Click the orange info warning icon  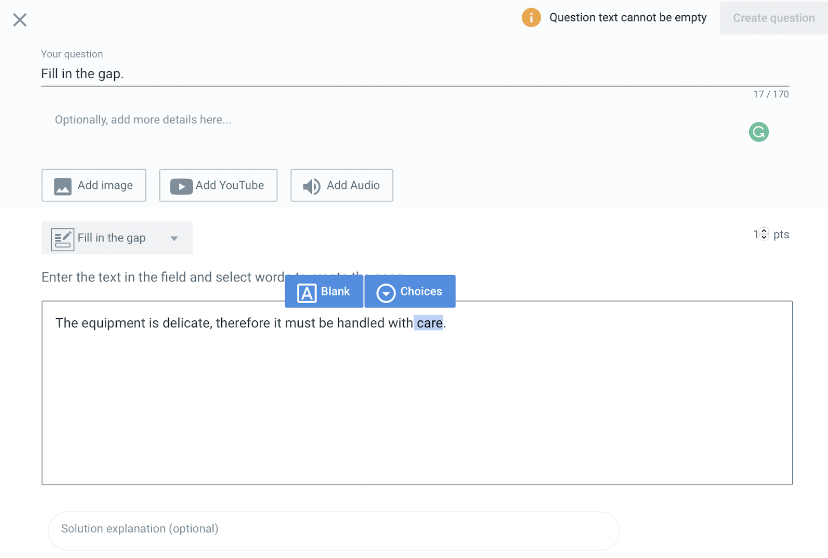click(x=531, y=17)
